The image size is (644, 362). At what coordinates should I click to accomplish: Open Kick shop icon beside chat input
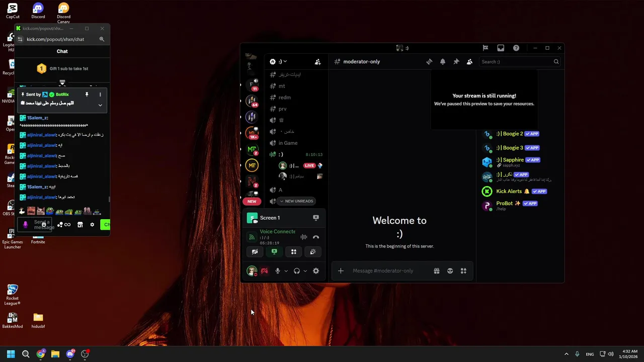(80, 225)
